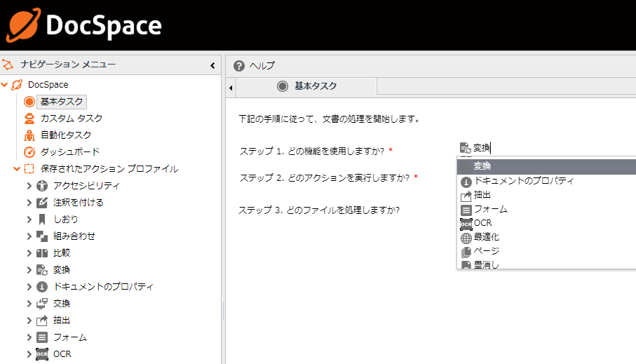Image resolution: width=636 pixels, height=364 pixels.
Task: Select 抽出 in the dropdown list
Action: pos(546,195)
